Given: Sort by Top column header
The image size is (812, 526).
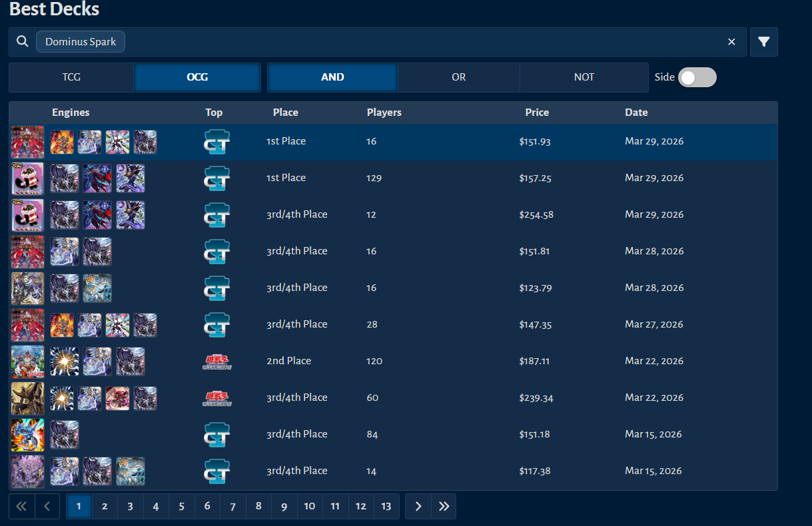Looking at the screenshot, I should [x=214, y=113].
